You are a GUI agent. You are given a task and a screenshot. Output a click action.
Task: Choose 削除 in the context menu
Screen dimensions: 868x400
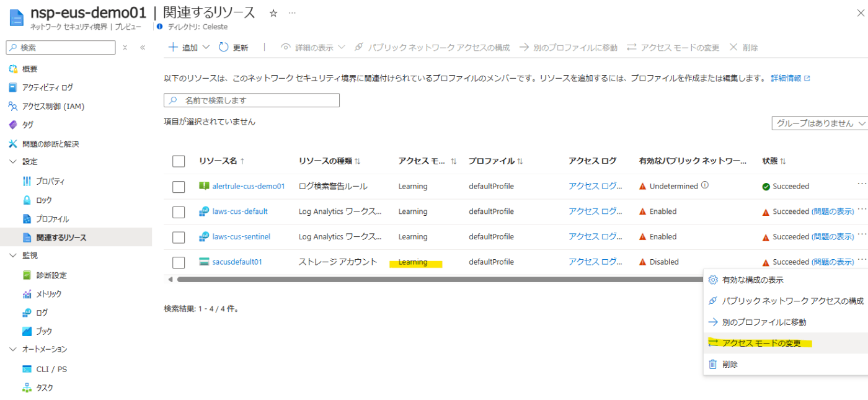point(786,365)
